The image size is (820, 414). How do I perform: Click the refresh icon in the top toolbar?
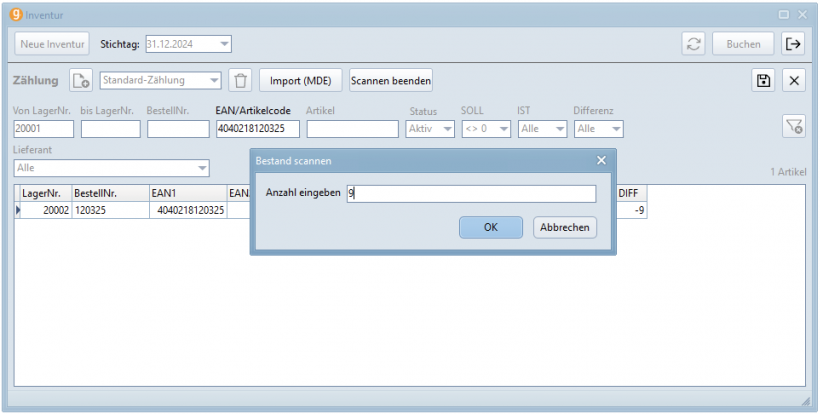[692, 44]
